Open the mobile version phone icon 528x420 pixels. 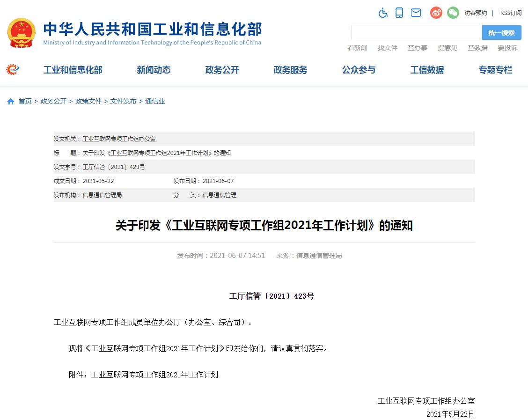(399, 13)
